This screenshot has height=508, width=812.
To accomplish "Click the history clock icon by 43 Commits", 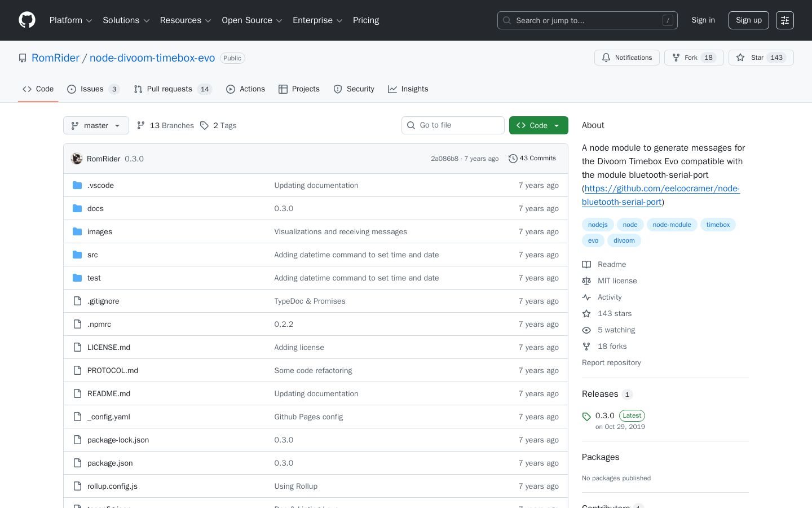I will [513, 159].
